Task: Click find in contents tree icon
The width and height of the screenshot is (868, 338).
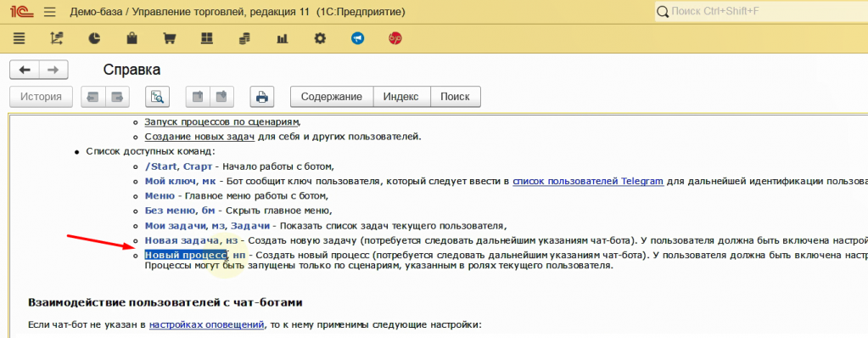Action: coord(157,97)
